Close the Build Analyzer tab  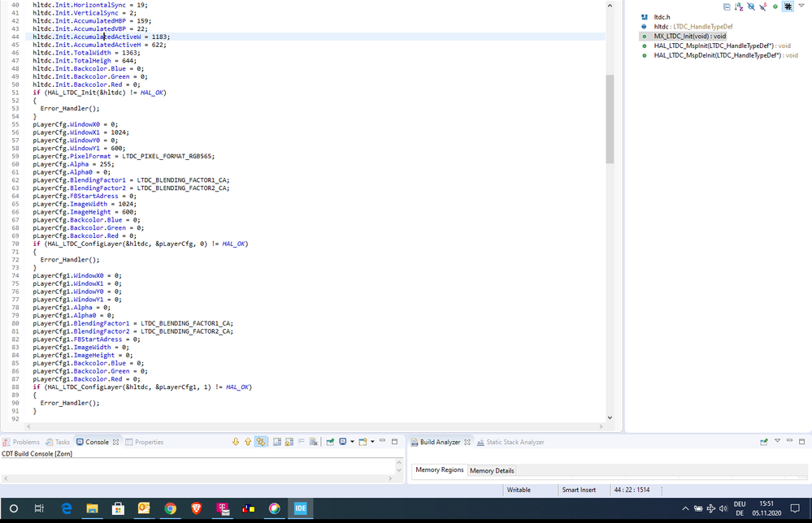[467, 443]
